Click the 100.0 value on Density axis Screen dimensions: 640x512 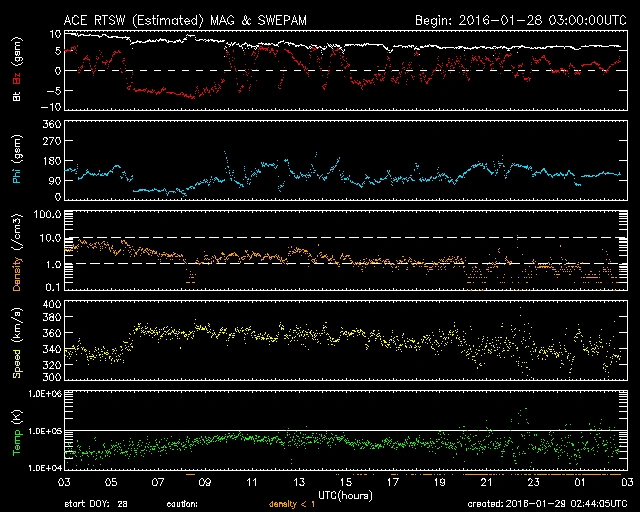tap(44, 214)
